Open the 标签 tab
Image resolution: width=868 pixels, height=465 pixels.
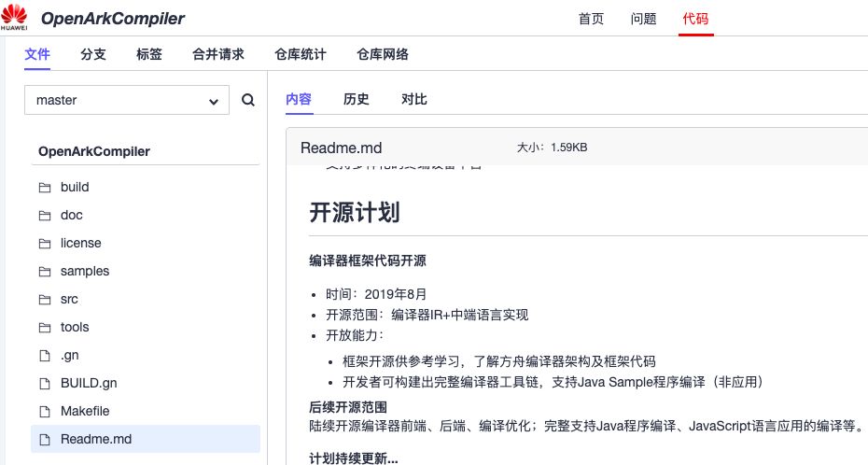149,54
